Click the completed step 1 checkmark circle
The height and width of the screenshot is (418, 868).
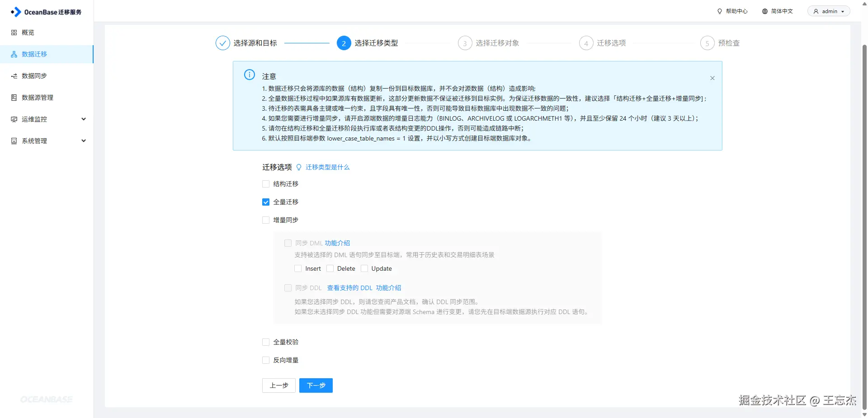coord(223,43)
